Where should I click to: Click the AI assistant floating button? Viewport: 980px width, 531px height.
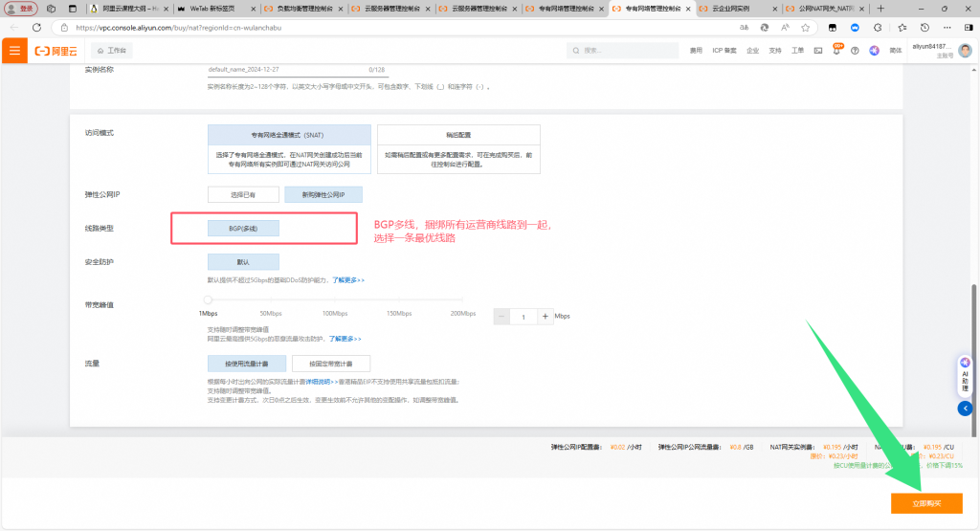[965, 372]
